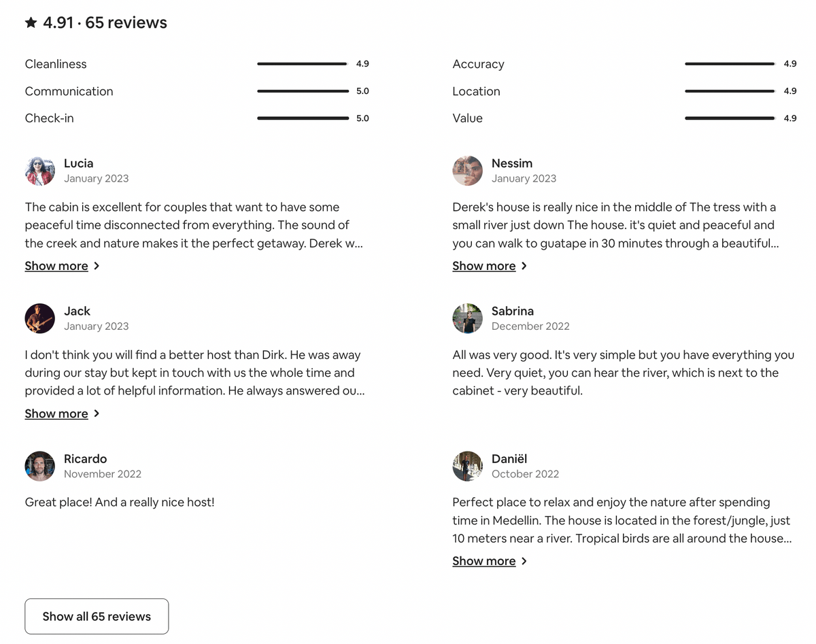Open Jack's profile picture
816x644 pixels.
39,318
